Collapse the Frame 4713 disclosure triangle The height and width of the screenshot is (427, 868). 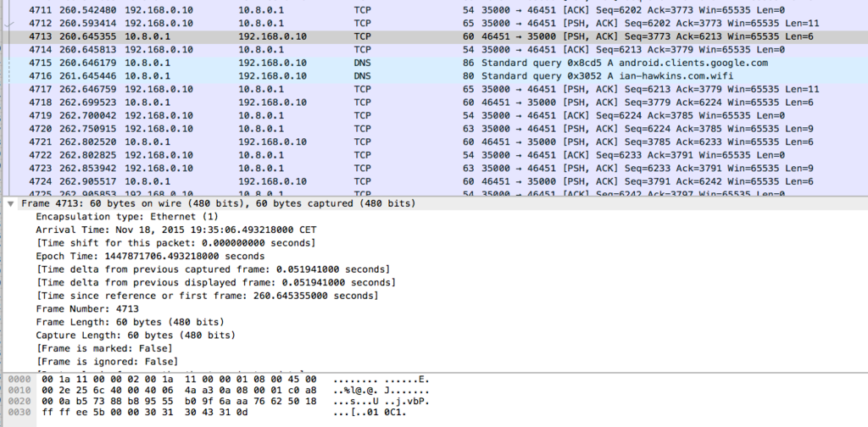(10, 204)
